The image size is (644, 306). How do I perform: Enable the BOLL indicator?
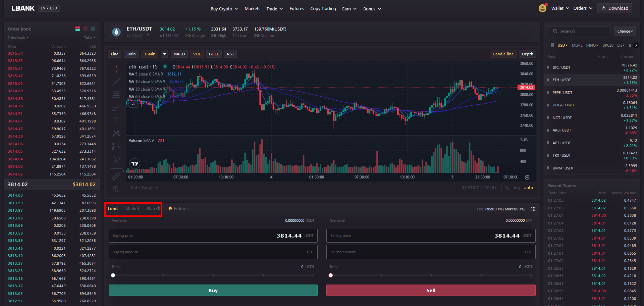pos(214,54)
